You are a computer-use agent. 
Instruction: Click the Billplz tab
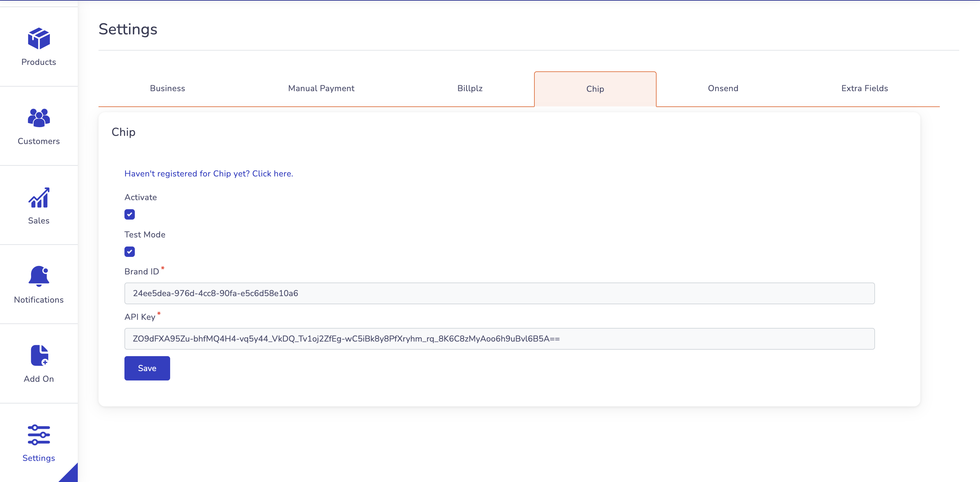[471, 88]
